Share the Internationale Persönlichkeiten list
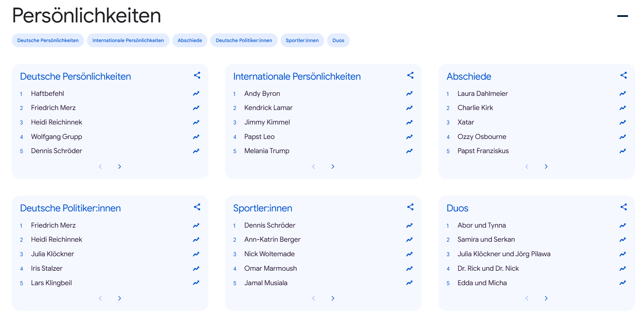Image resolution: width=644 pixels, height=320 pixels. tap(410, 75)
